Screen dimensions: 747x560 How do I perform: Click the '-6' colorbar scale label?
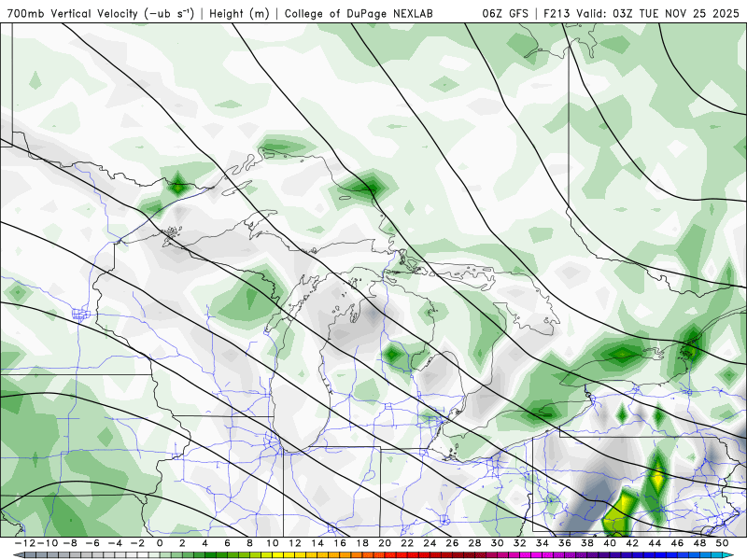tap(92, 543)
